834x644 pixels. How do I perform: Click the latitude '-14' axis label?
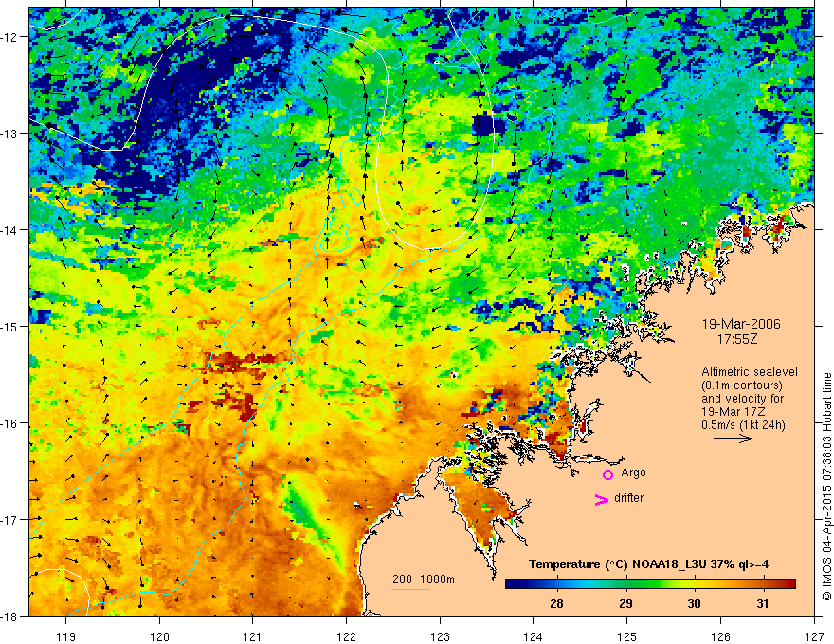click(9, 230)
